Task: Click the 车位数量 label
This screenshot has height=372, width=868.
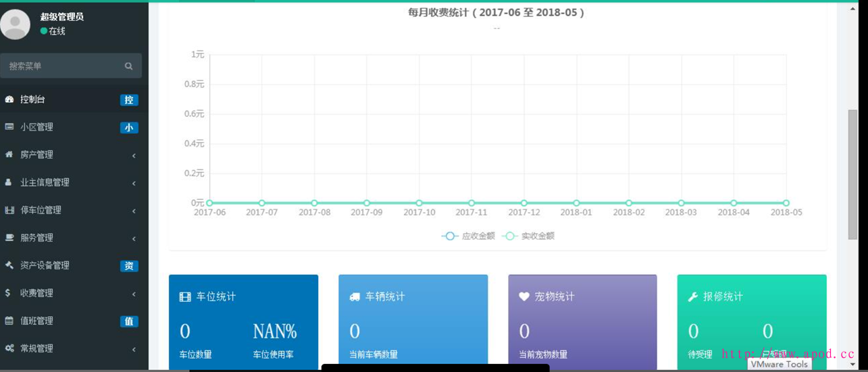Action: (196, 354)
